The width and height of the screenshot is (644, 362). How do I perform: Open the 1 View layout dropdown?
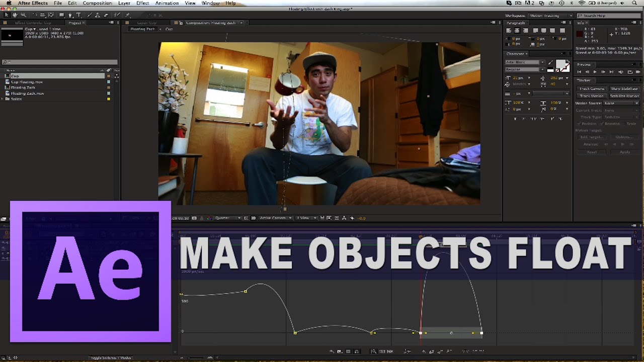tap(306, 218)
